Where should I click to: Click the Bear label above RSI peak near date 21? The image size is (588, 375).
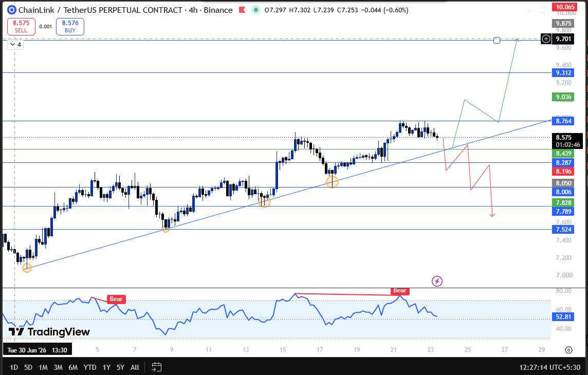[x=400, y=290]
